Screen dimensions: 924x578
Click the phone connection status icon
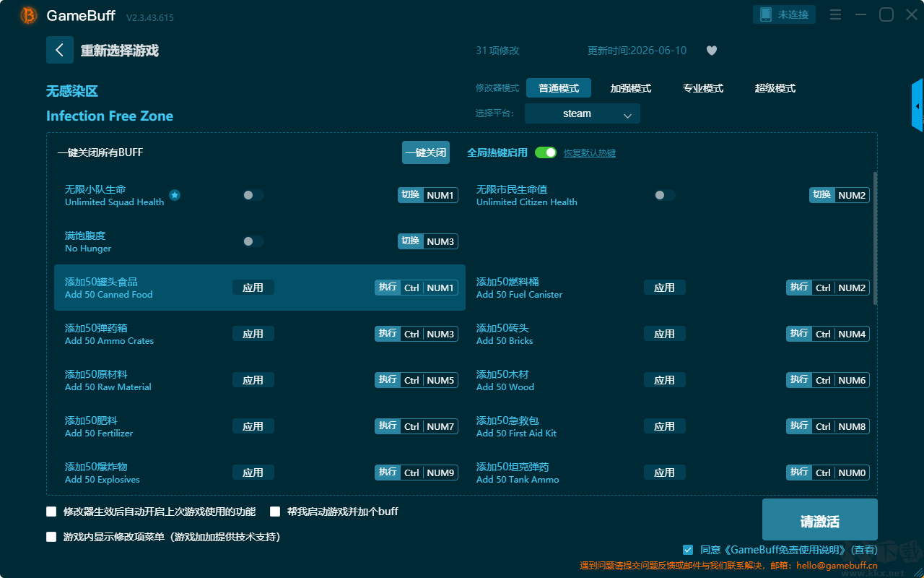click(764, 14)
